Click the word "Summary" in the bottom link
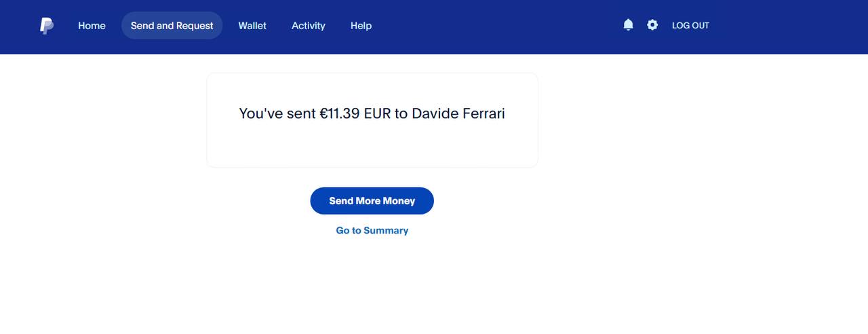This screenshot has width=868, height=334. (x=386, y=231)
